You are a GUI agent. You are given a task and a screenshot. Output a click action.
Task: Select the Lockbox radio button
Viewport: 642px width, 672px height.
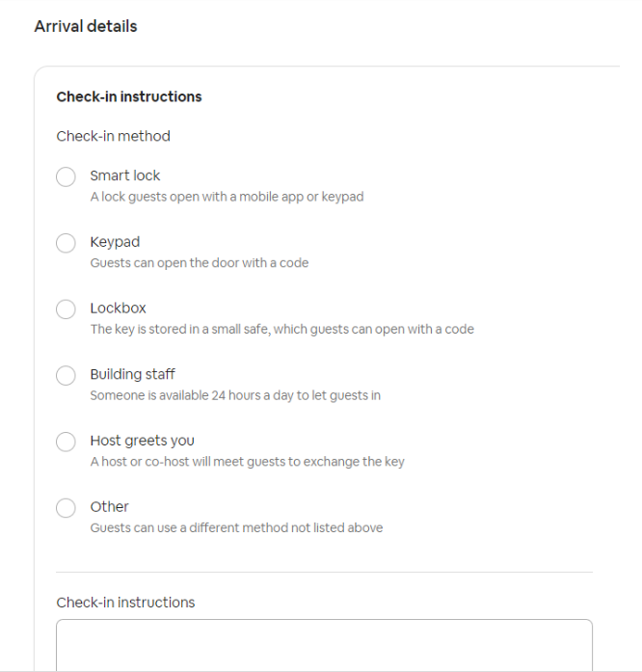[x=66, y=309]
